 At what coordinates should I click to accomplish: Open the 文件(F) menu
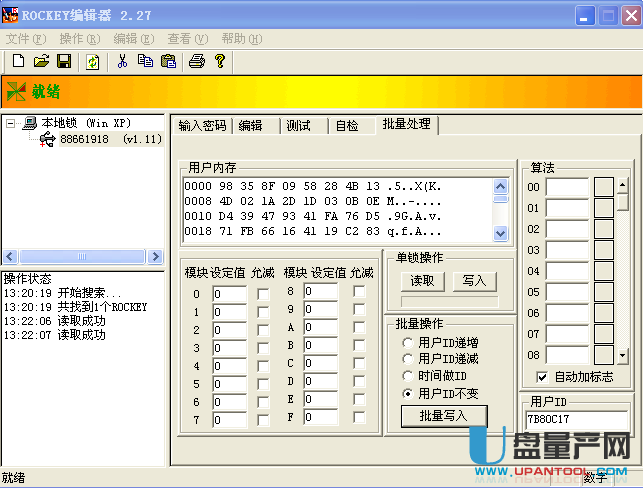coord(26,39)
